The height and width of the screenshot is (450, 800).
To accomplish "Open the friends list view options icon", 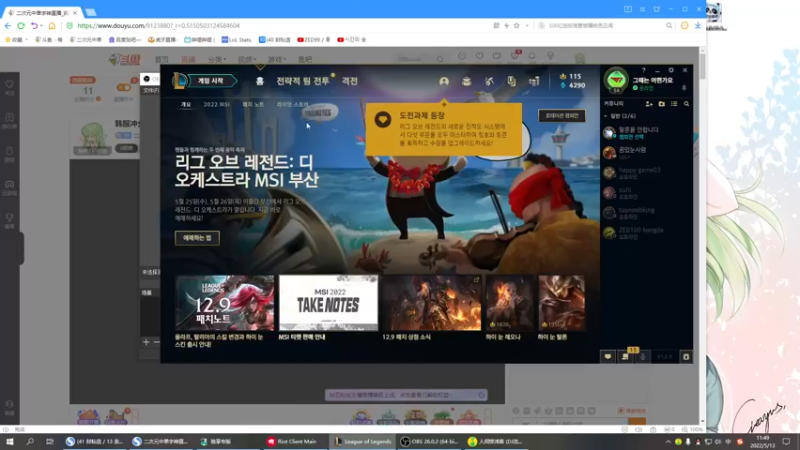I will click(x=674, y=104).
